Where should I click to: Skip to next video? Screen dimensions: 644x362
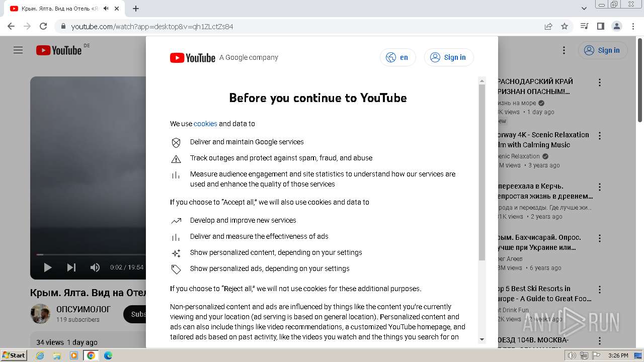tap(71, 267)
